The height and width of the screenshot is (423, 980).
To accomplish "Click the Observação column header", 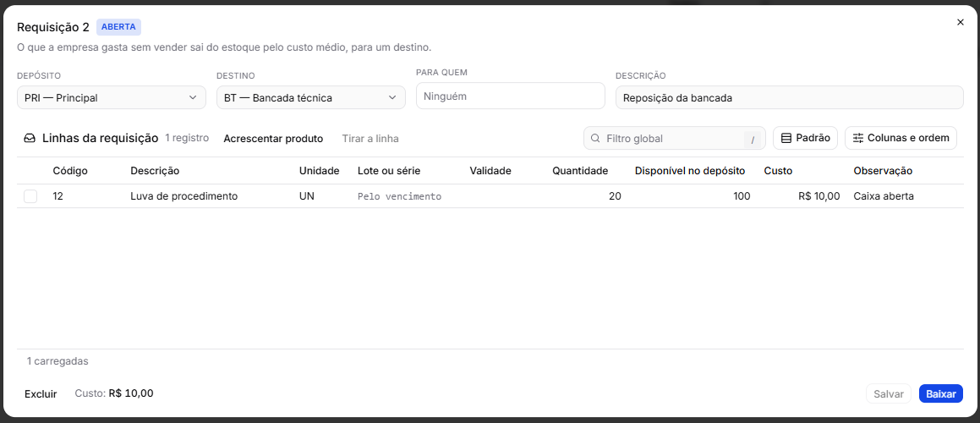I will click(x=883, y=171).
